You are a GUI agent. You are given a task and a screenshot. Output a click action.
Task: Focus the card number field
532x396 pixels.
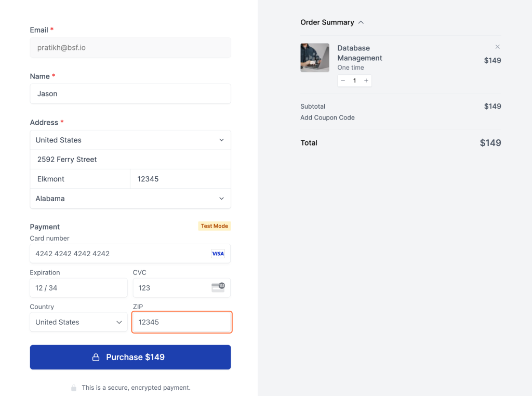[119, 254]
